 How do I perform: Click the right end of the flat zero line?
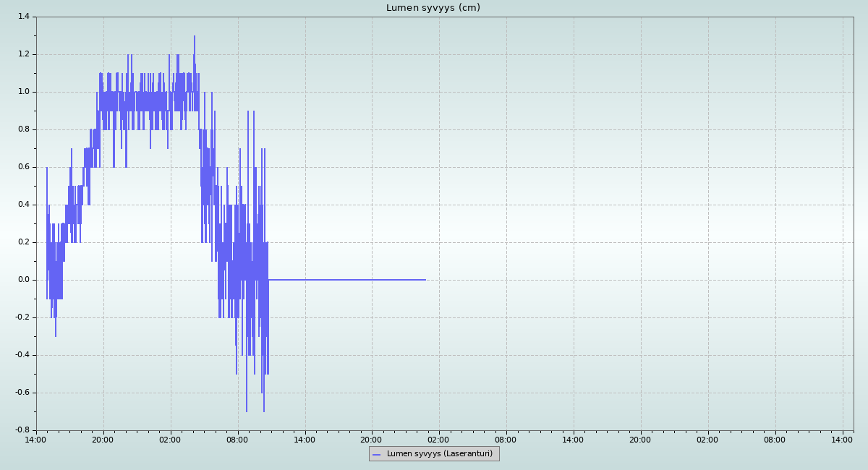(x=425, y=280)
